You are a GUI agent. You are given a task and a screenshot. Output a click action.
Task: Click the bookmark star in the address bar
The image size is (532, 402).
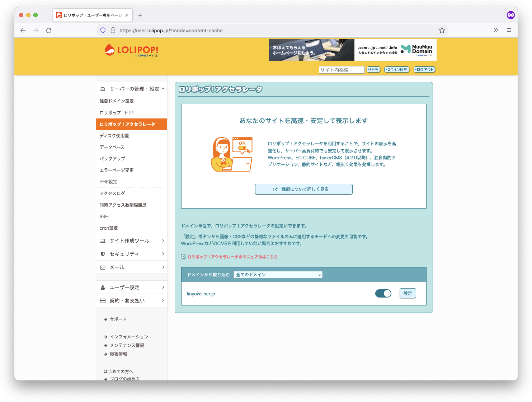click(x=442, y=30)
